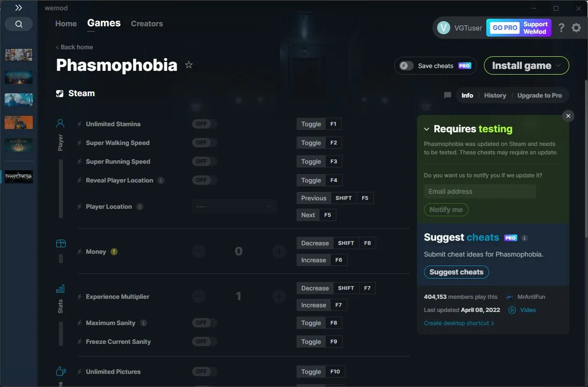Toggle Super Running Speed switch

[x=205, y=161]
